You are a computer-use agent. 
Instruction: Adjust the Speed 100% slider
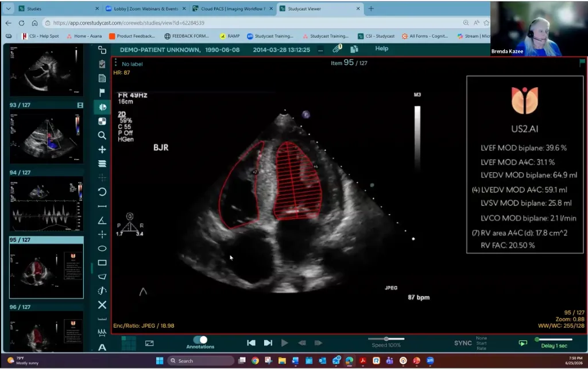(x=386, y=339)
